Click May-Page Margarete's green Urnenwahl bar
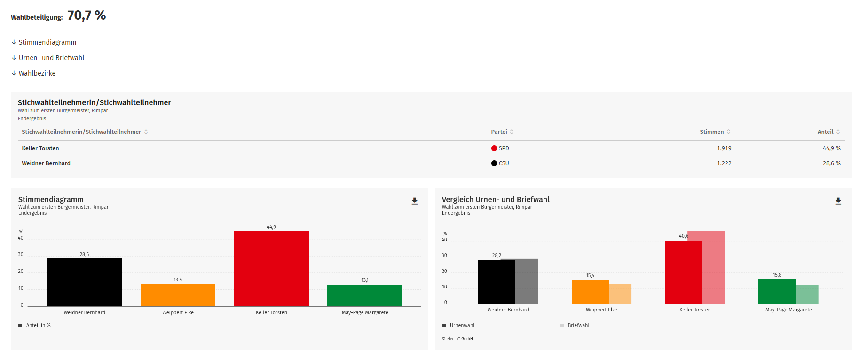The image size is (868, 358). (x=777, y=291)
